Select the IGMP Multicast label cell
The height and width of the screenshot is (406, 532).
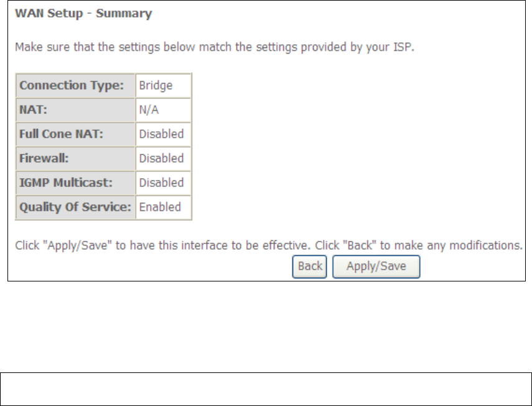(x=75, y=182)
